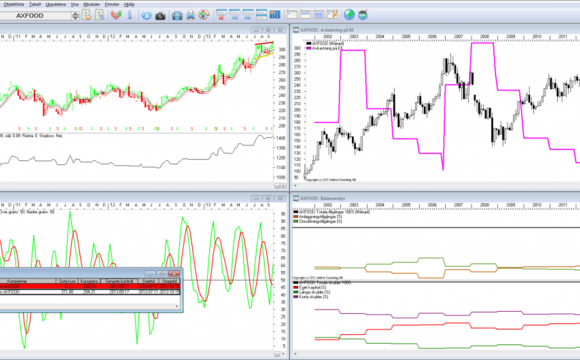Click the AXFOOD object name field
Image resolution: width=580 pixels, height=360 pixels.
point(36,16)
